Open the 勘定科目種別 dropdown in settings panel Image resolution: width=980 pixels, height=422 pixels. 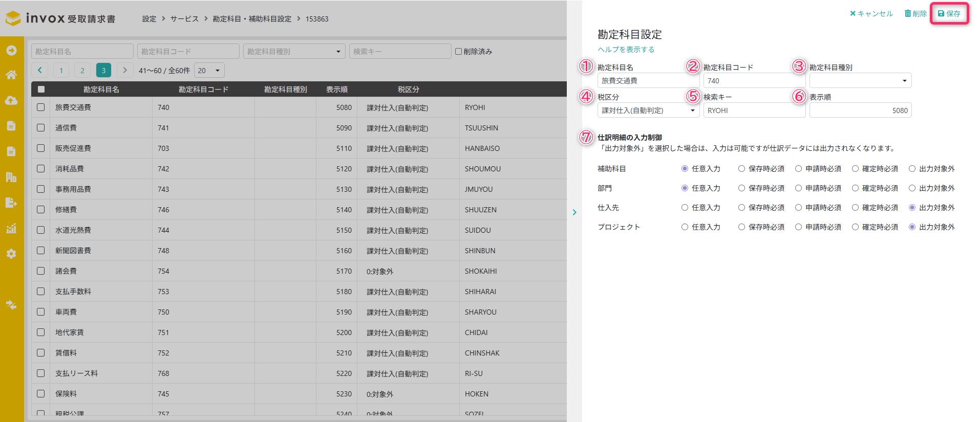pos(860,81)
